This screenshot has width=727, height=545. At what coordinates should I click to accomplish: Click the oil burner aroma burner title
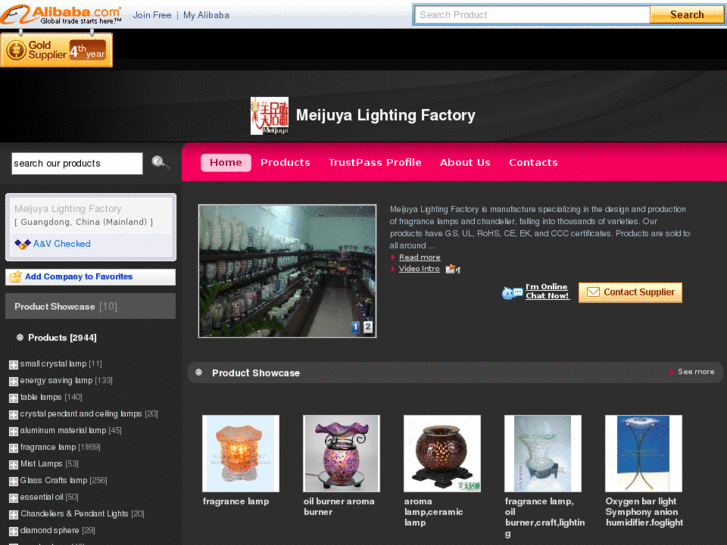click(338, 507)
